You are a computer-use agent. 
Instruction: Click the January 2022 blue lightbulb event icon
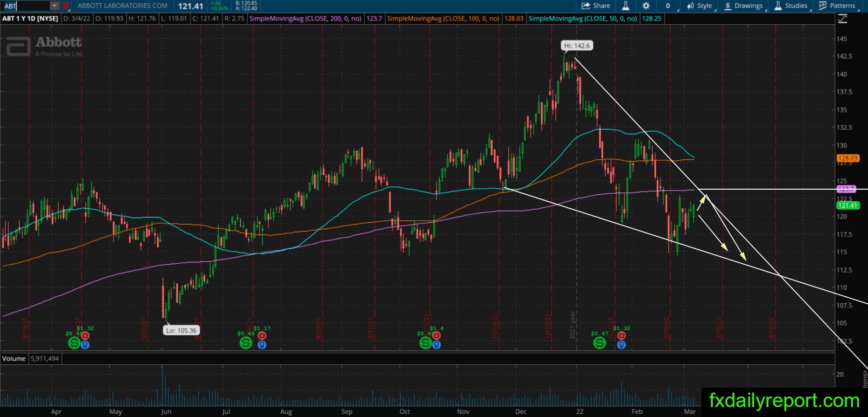click(621, 345)
